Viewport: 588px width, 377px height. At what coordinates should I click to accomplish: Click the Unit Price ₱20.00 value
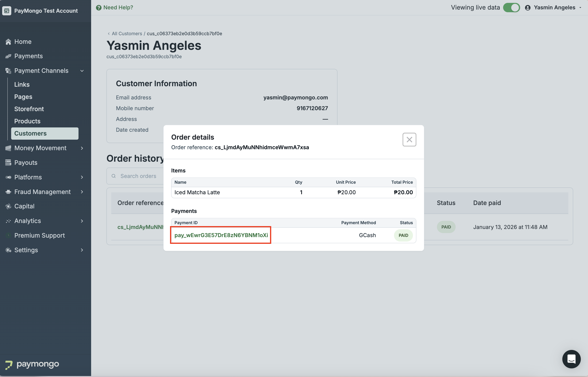346,192
